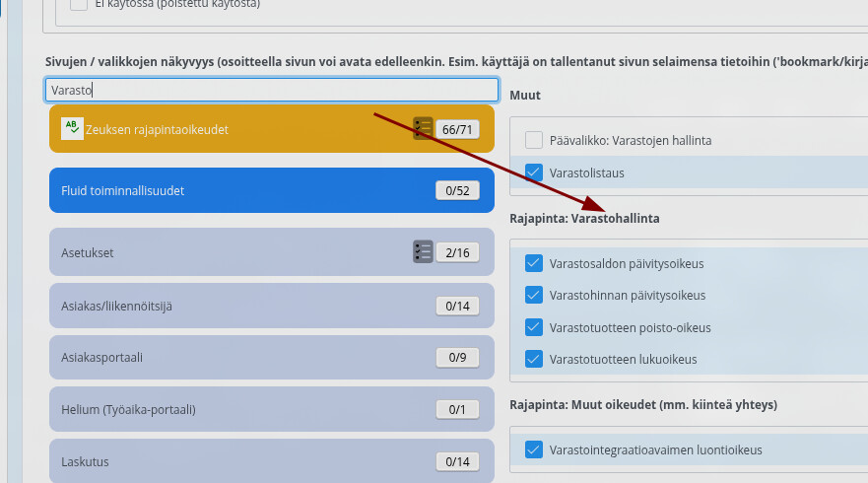Click the checklist icon beside the 66/71 badge
The image size is (868, 483).
[x=423, y=129]
